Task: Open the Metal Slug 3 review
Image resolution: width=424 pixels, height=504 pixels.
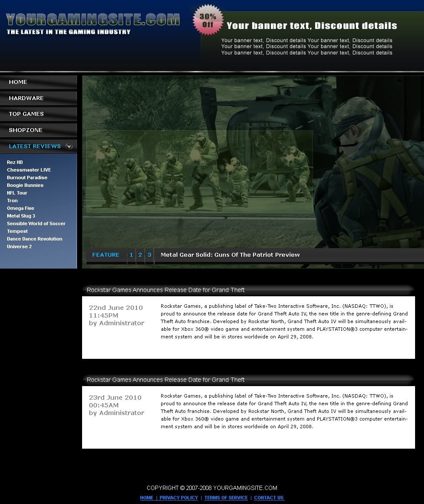Action: pyautogui.click(x=21, y=216)
